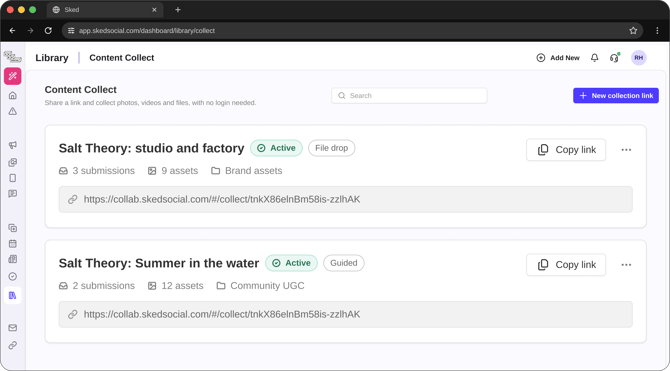670x371 pixels.
Task: Open more options for studio and factory
Action: coord(626,150)
